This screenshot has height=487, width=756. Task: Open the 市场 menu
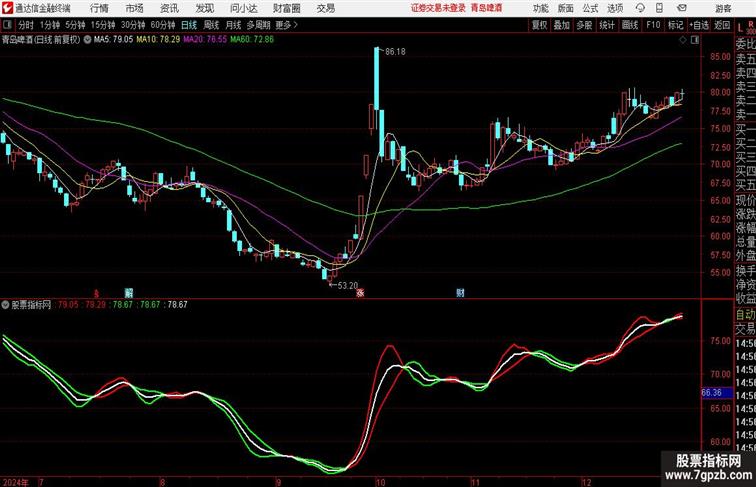pos(135,8)
